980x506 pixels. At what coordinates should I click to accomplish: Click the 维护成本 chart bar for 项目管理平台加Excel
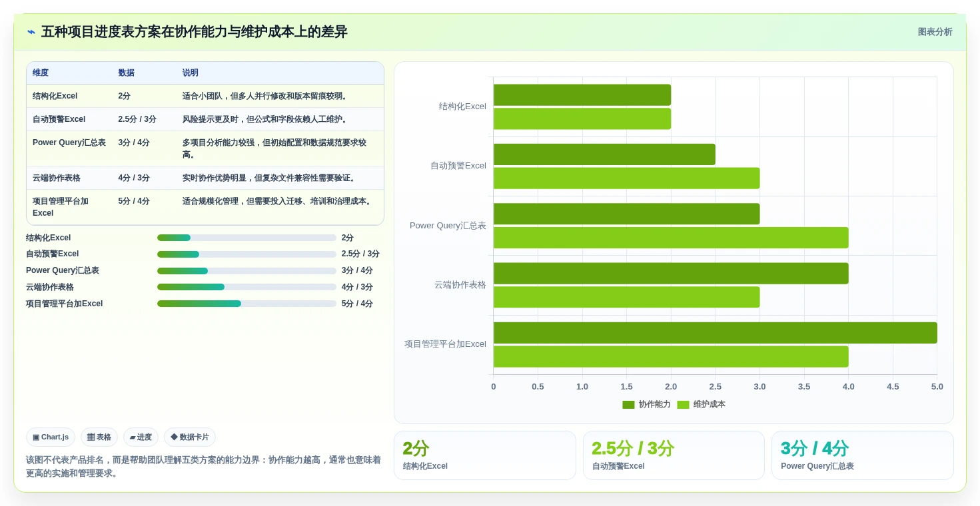click(671, 357)
